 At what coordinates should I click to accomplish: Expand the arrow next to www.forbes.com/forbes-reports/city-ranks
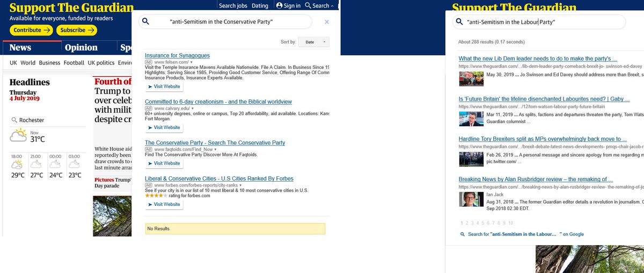click(x=240, y=185)
